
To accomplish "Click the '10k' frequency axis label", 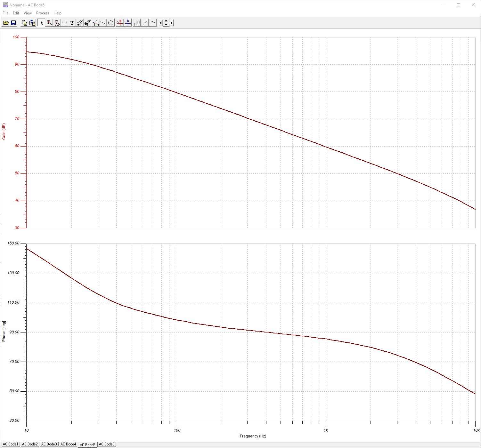I will point(477,430).
